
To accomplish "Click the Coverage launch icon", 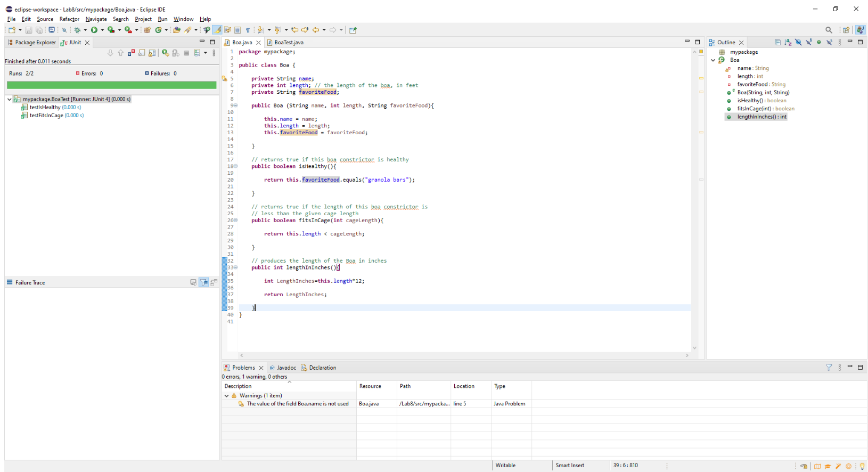I will [111, 30].
